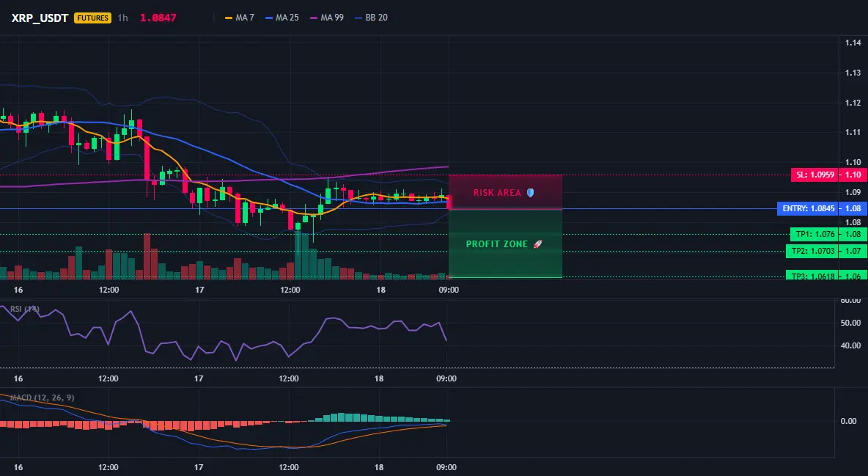Click the 09:00 label on RSI time axis
This screenshot has width=868, height=476.
point(446,378)
